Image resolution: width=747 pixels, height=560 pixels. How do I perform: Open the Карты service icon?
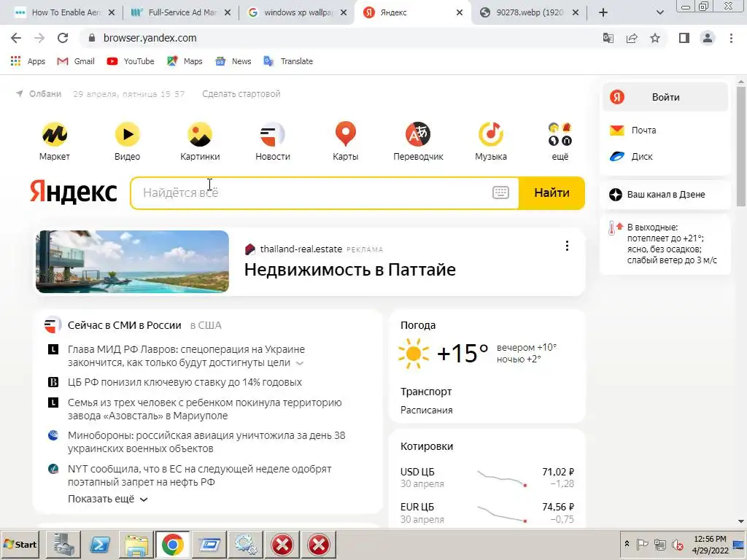coord(345,141)
